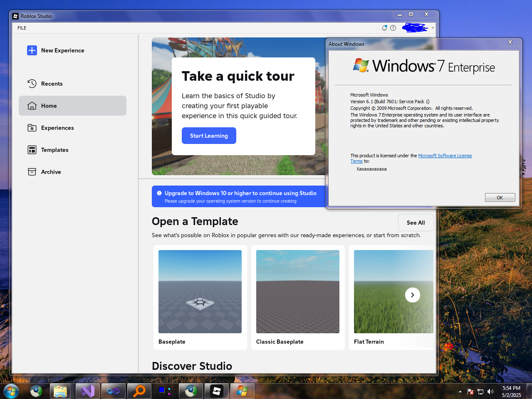532x399 pixels.
Task: Maximize the Roblox Studio window
Action: 411,14
